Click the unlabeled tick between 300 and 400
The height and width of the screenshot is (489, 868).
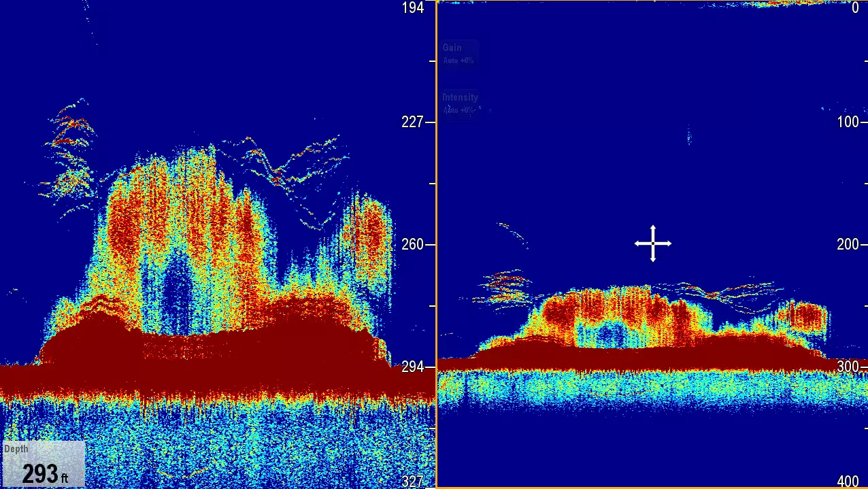click(x=864, y=428)
